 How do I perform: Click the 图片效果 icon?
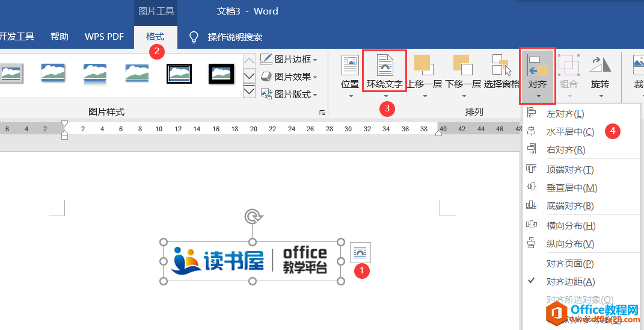point(266,77)
